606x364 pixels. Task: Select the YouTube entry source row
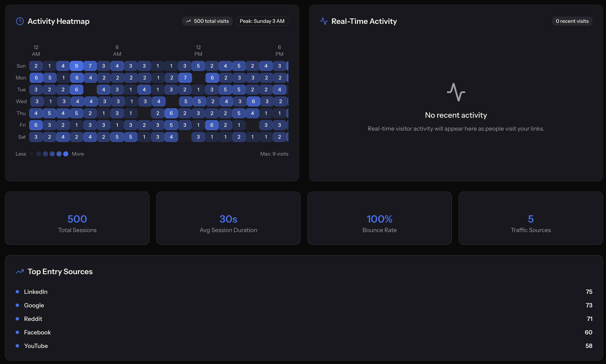click(x=304, y=346)
